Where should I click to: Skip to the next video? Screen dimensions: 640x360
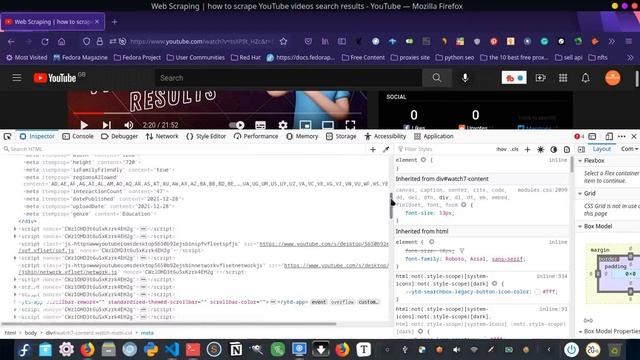[107, 125]
